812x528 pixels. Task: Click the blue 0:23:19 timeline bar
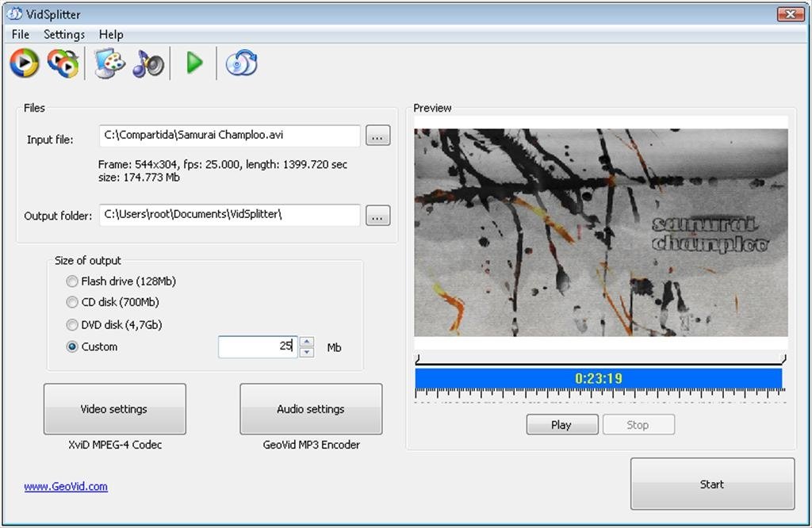click(599, 378)
